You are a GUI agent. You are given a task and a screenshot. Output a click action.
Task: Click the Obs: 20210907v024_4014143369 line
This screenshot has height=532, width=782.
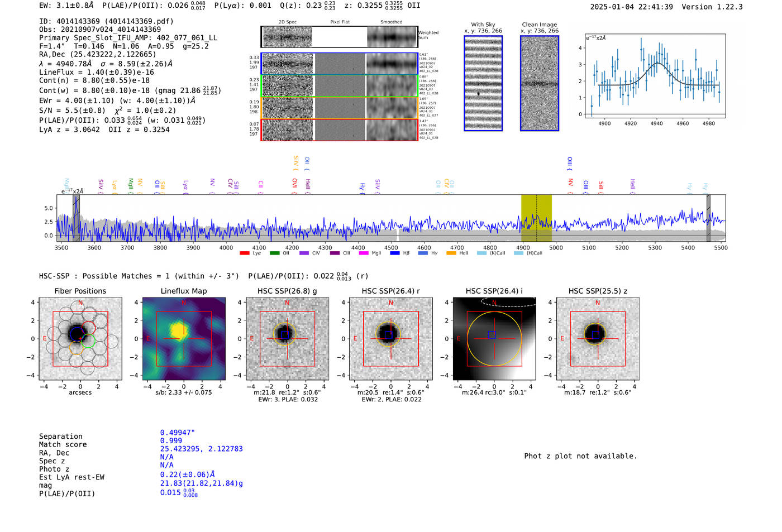[x=100, y=30]
